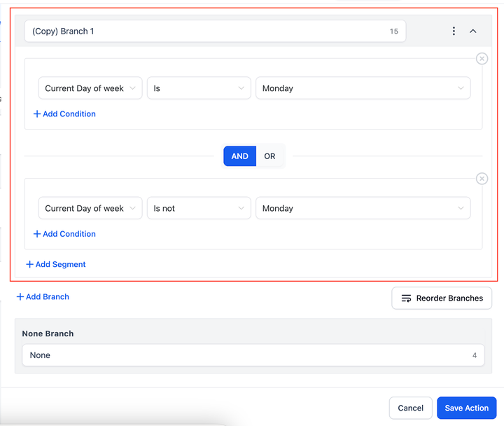Change Monday value in the first segment
This screenshot has width=504, height=426.
[363, 88]
